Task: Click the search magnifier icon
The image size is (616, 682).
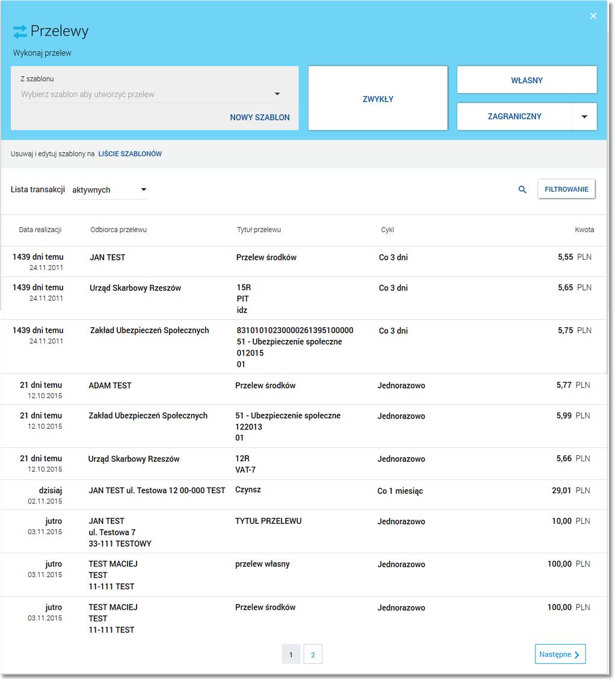Action: pos(522,189)
